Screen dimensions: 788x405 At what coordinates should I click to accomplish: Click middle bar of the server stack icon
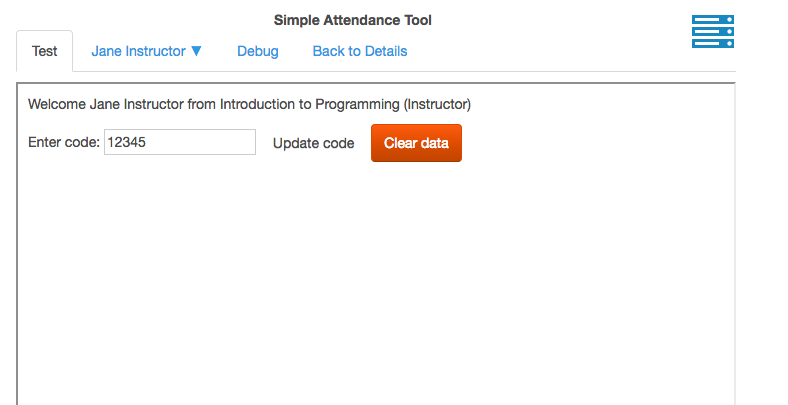coord(713,31)
